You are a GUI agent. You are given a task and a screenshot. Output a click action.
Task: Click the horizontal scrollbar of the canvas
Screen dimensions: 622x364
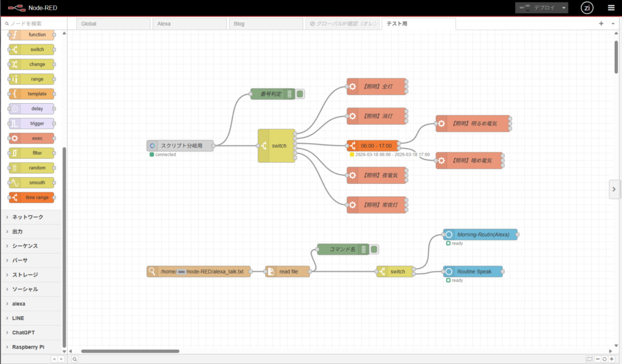130,351
